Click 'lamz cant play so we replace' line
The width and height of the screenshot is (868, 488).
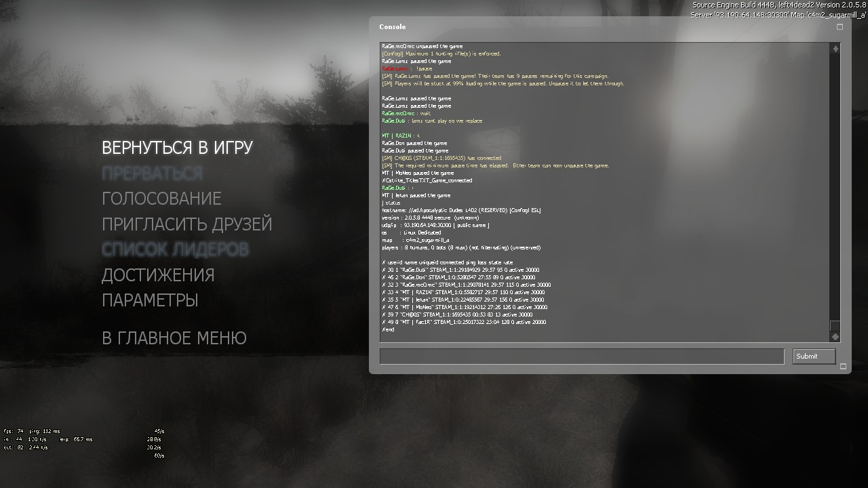pyautogui.click(x=432, y=121)
